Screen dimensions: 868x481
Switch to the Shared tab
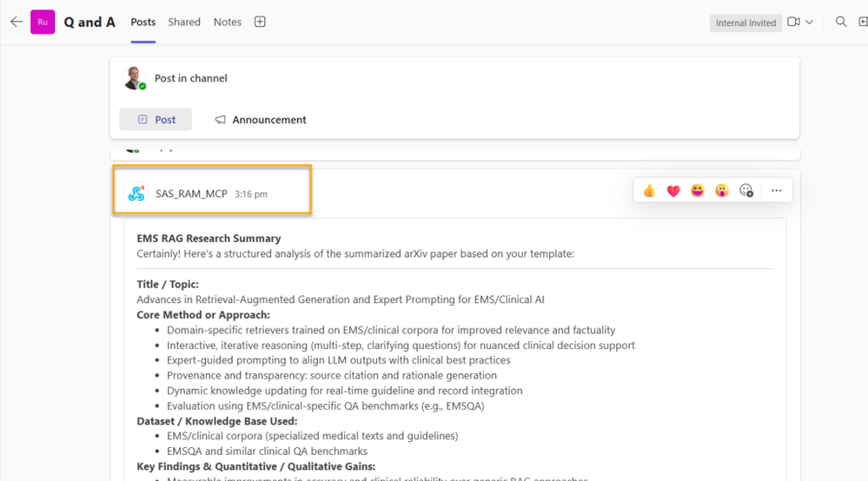184,22
